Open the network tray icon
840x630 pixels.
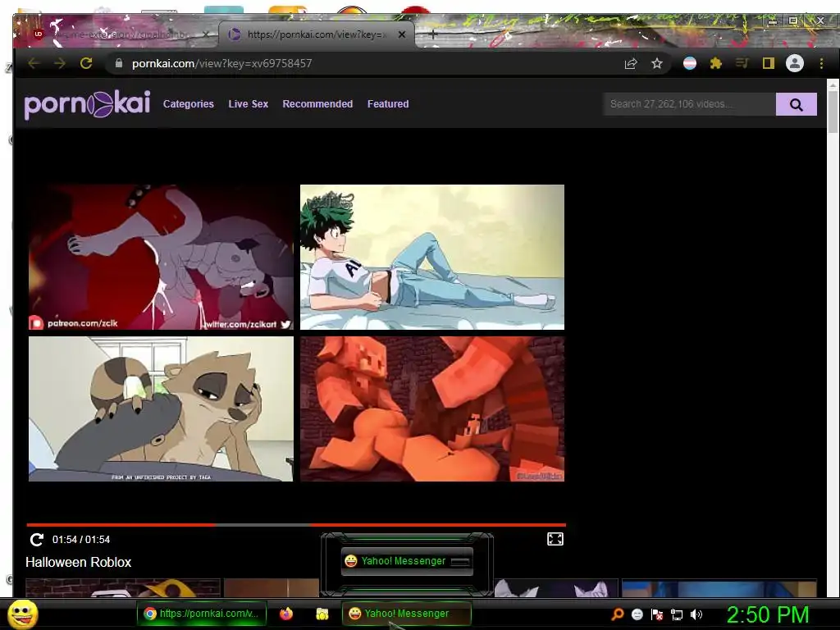[x=677, y=614]
